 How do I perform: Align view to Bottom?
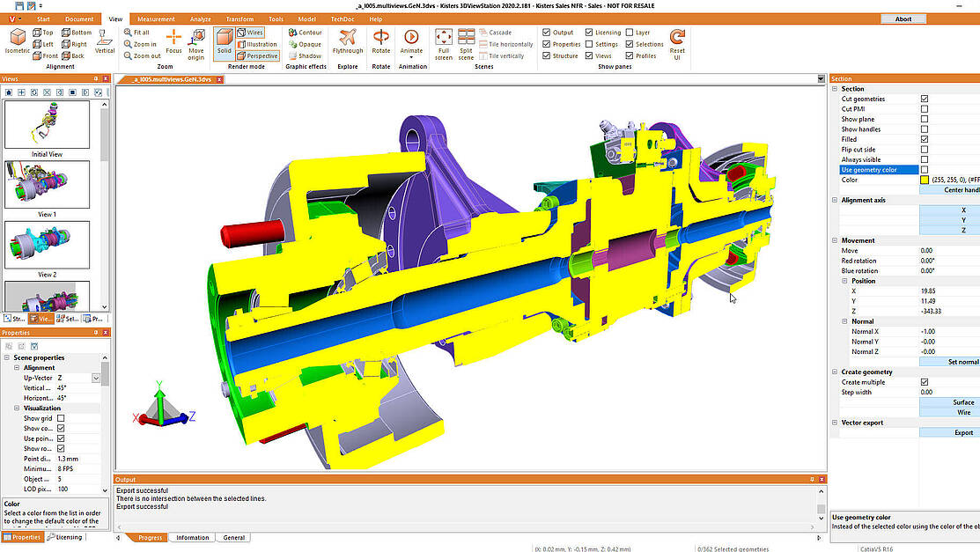click(x=77, y=33)
